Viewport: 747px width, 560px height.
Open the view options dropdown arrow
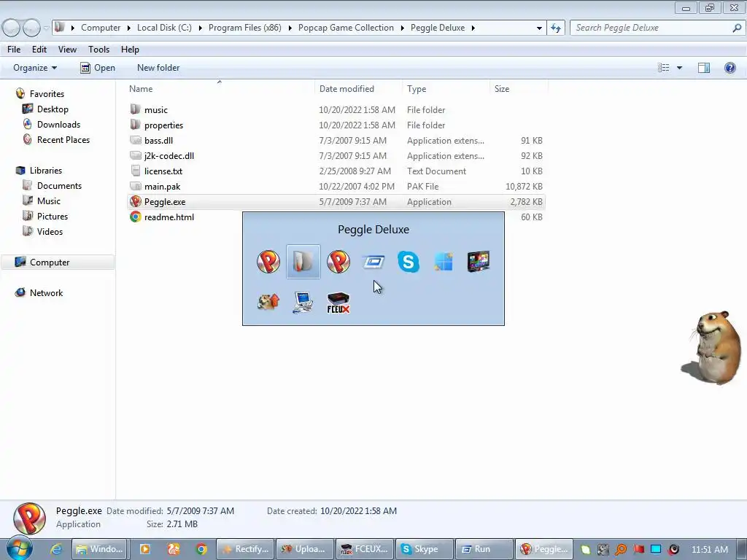coord(679,68)
